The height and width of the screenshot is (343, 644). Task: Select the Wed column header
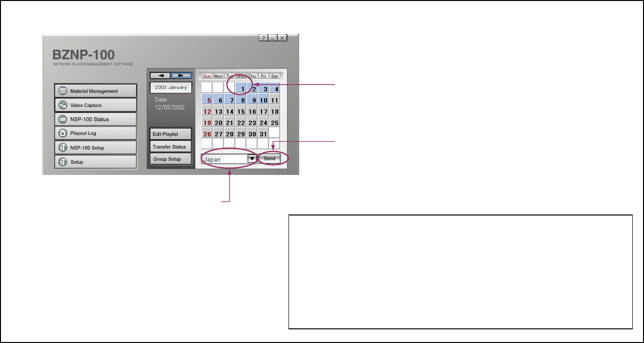pyautogui.click(x=241, y=76)
